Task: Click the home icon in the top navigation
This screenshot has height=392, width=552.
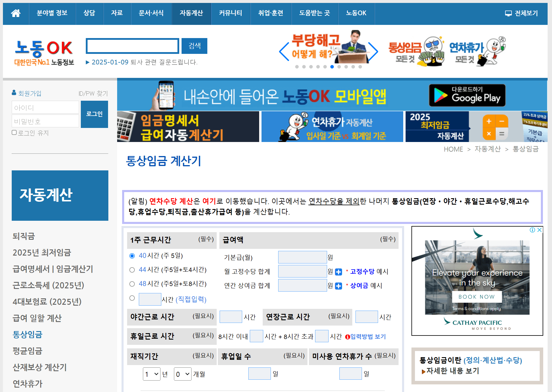Action: tap(16, 13)
